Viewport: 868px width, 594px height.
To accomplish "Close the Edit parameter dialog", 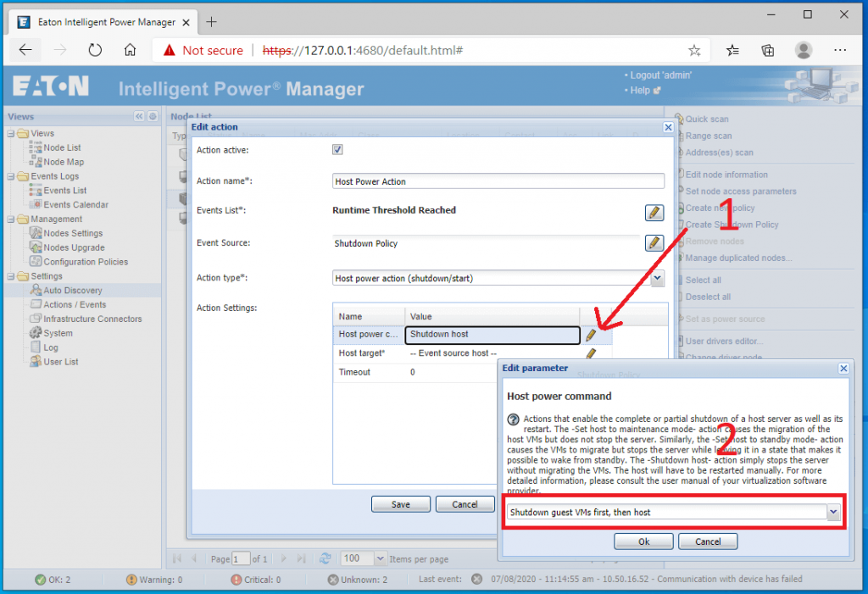I will tap(843, 368).
